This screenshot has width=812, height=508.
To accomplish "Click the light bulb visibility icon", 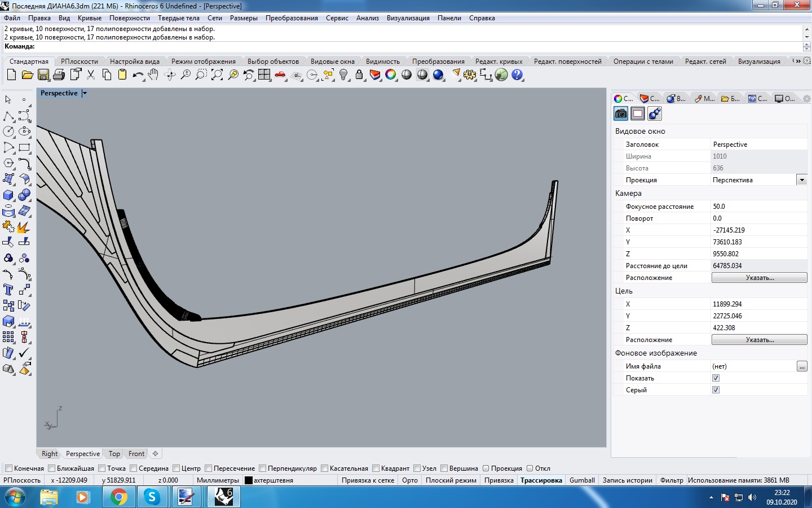I will (343, 75).
